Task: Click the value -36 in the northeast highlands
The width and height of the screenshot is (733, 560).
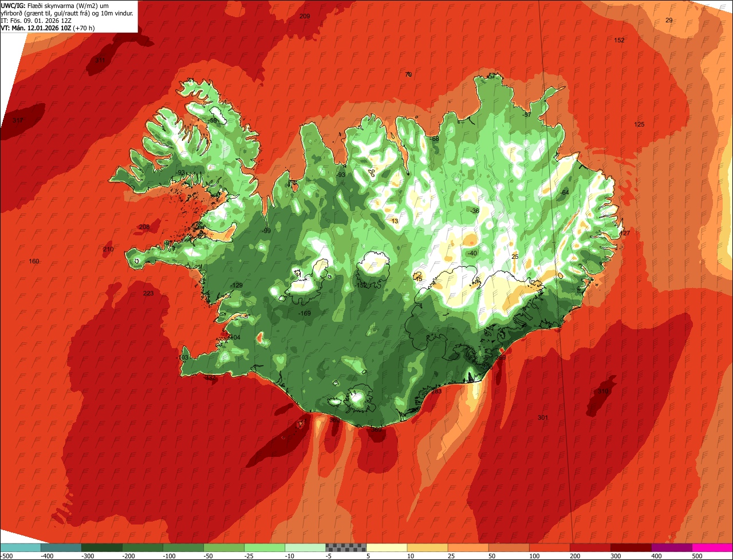Action: [x=475, y=211]
